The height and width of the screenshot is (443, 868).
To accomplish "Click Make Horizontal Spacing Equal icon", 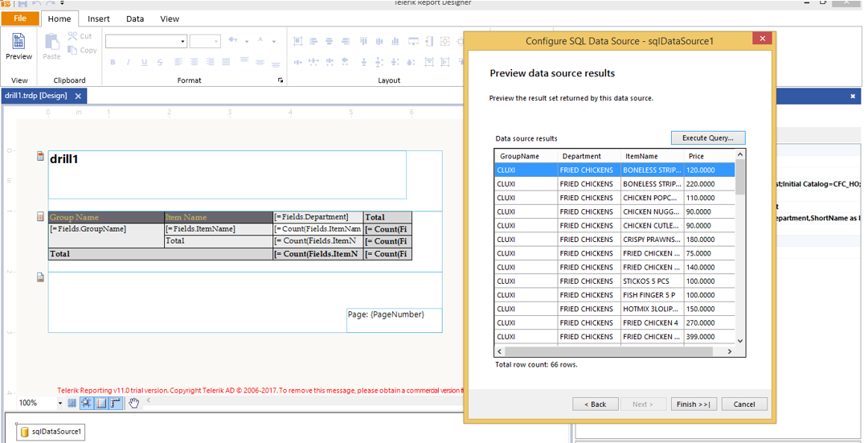I will click(298, 62).
